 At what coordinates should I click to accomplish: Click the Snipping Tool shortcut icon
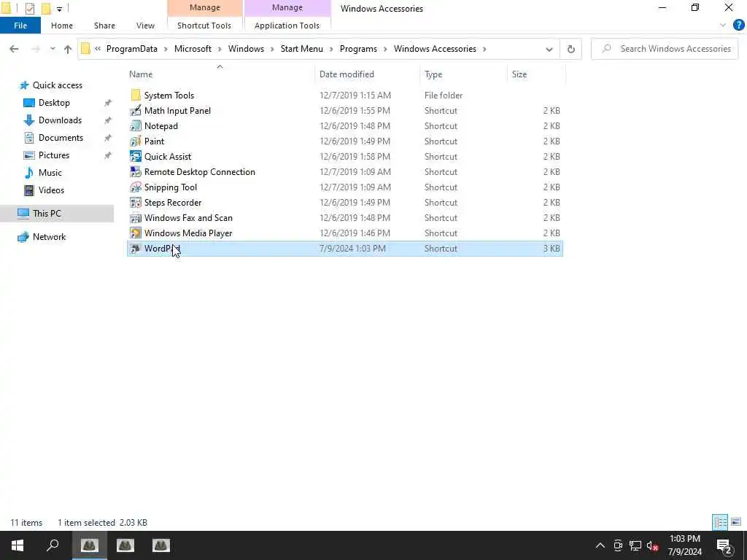pos(136,187)
